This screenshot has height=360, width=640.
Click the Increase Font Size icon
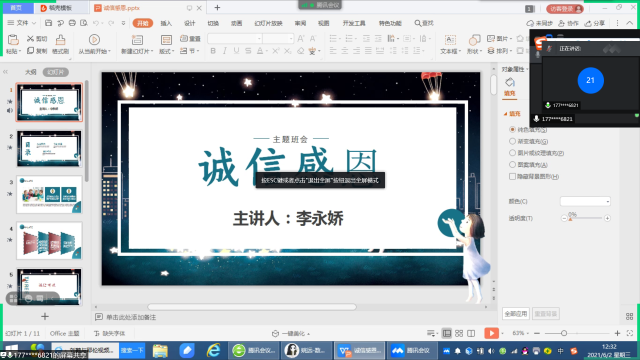point(301,39)
